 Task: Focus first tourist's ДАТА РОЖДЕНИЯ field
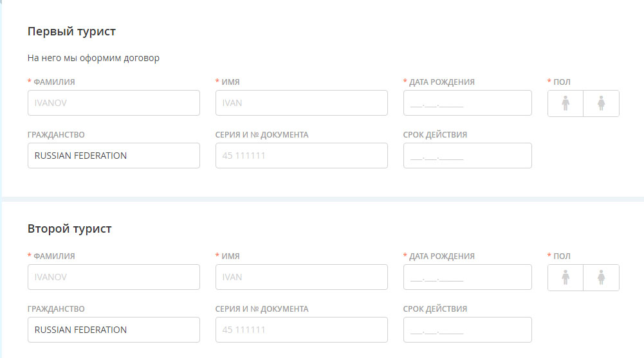[467, 103]
